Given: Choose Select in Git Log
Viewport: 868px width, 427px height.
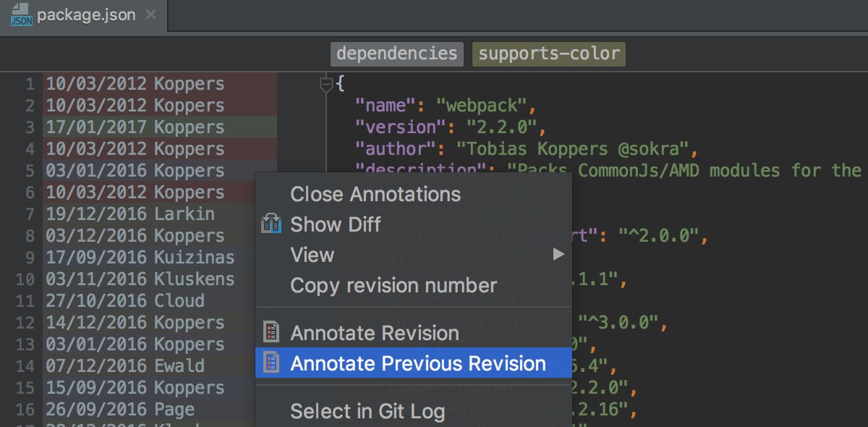Looking at the screenshot, I should coord(413,411).
